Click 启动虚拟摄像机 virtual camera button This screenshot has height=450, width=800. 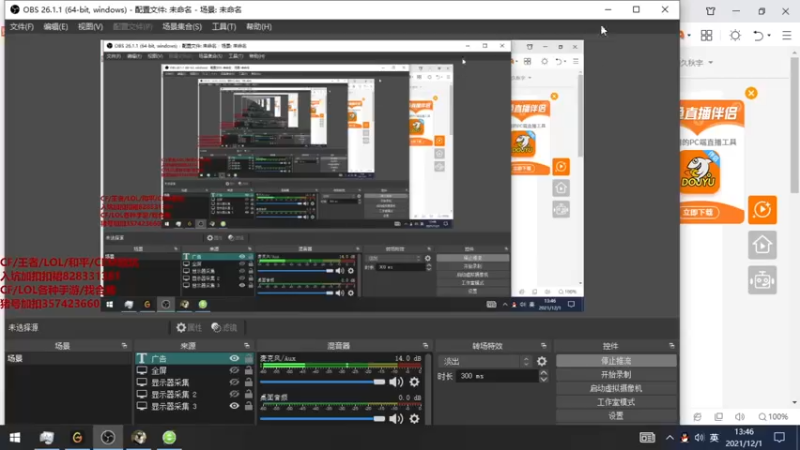[616, 388]
